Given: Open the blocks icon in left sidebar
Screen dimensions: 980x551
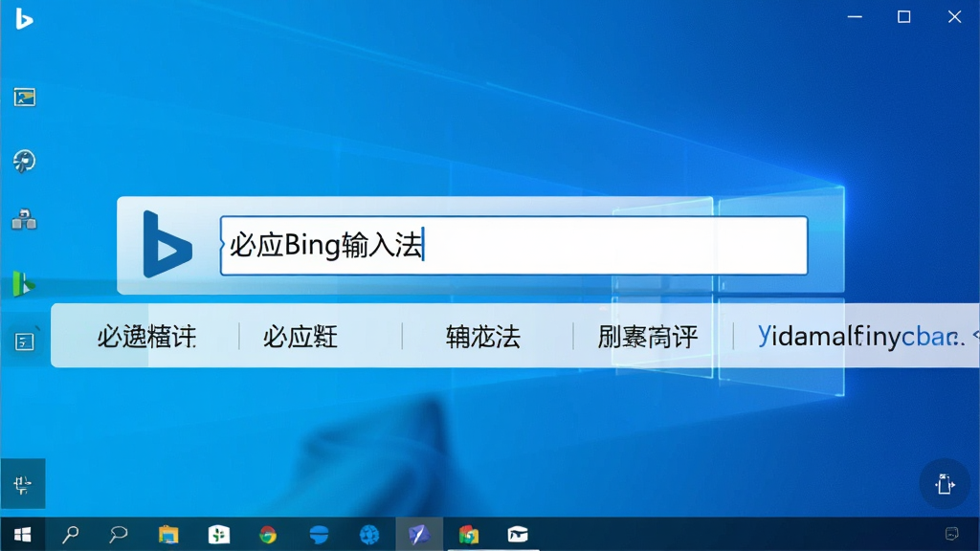Looking at the screenshot, I should 24,219.
